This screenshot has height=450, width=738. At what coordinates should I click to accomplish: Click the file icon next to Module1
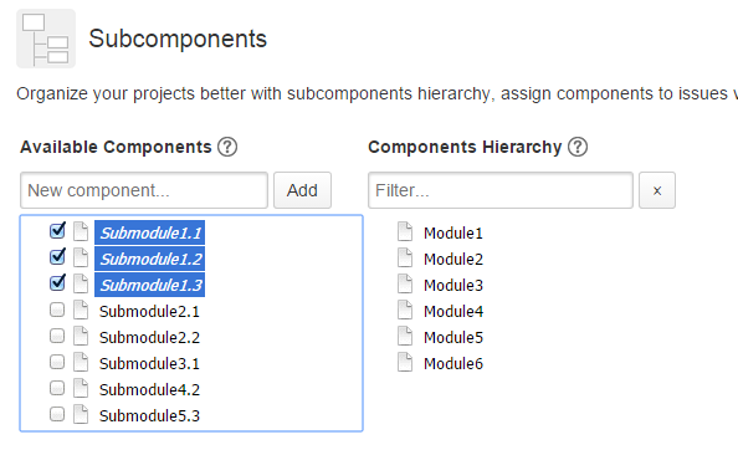[x=405, y=232]
